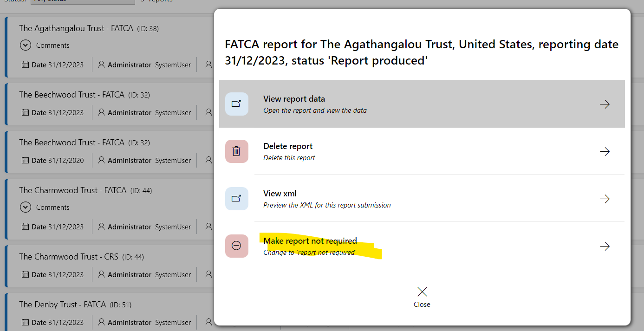644x331 pixels.
Task: Click Date 31/12/2023 in The Charmwood Trust - CRS card
Action: point(53,275)
